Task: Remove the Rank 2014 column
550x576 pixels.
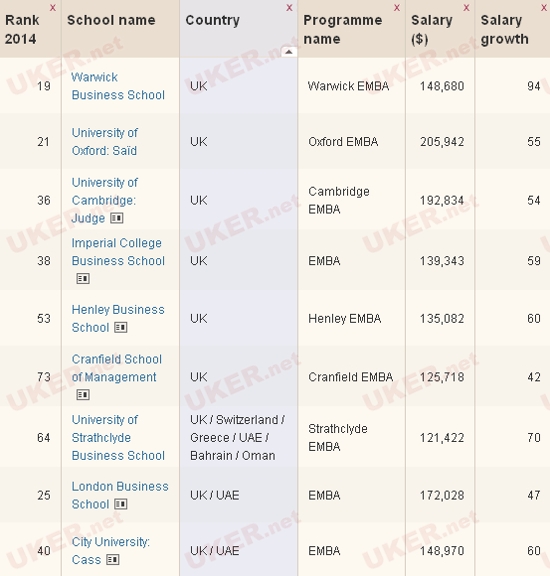Action: point(53,8)
